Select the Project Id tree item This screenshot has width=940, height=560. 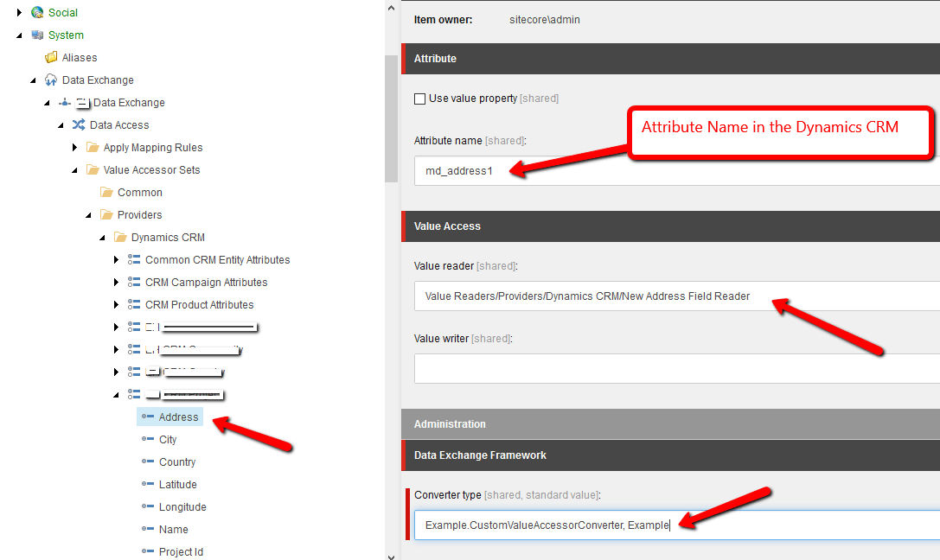coord(181,551)
